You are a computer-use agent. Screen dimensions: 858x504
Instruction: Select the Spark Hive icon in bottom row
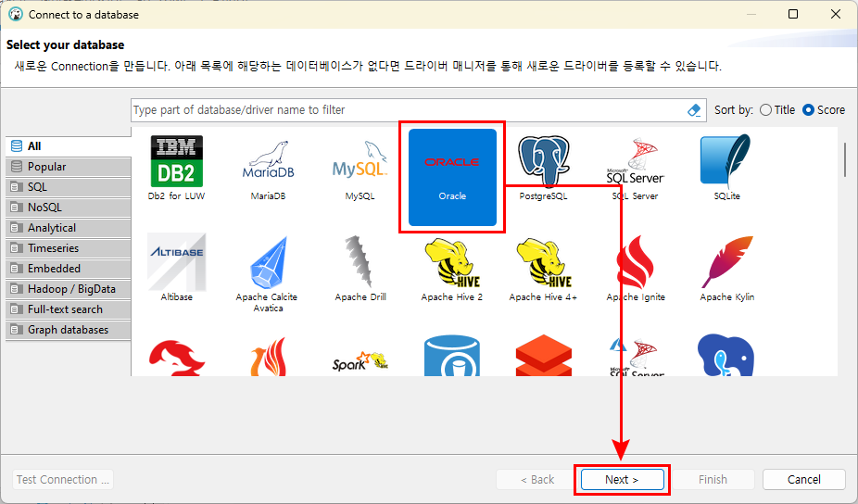(360, 361)
